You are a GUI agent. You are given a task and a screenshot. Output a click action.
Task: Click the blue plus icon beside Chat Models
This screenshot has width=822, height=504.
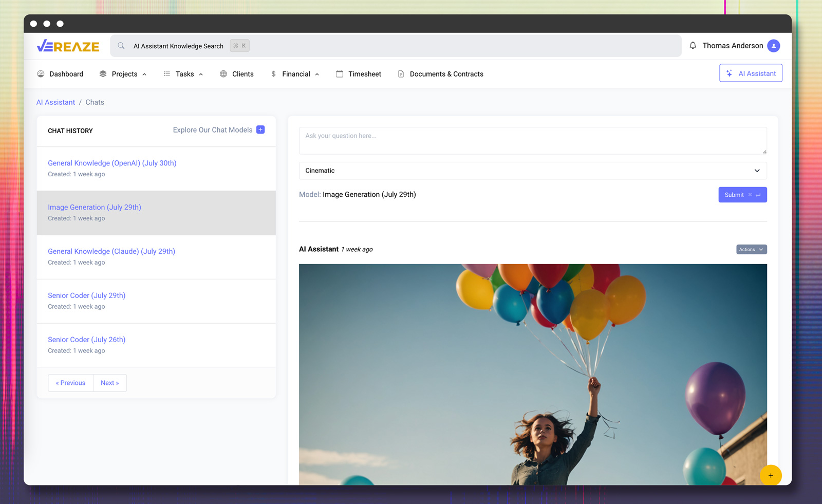pos(260,130)
